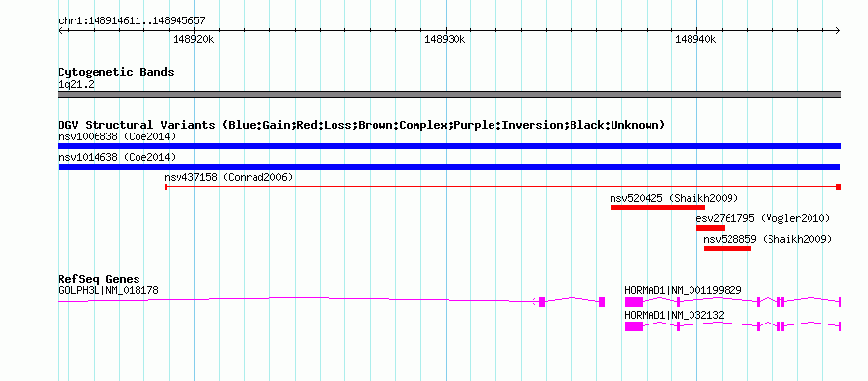Click the chr1:148914611..148945657 coordinate label

[x=132, y=21]
